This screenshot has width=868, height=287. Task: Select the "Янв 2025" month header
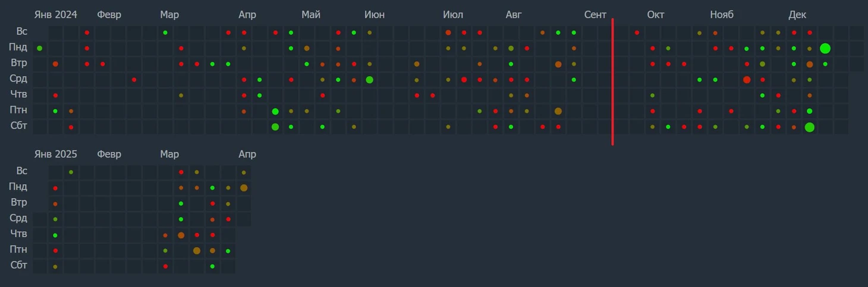point(56,154)
